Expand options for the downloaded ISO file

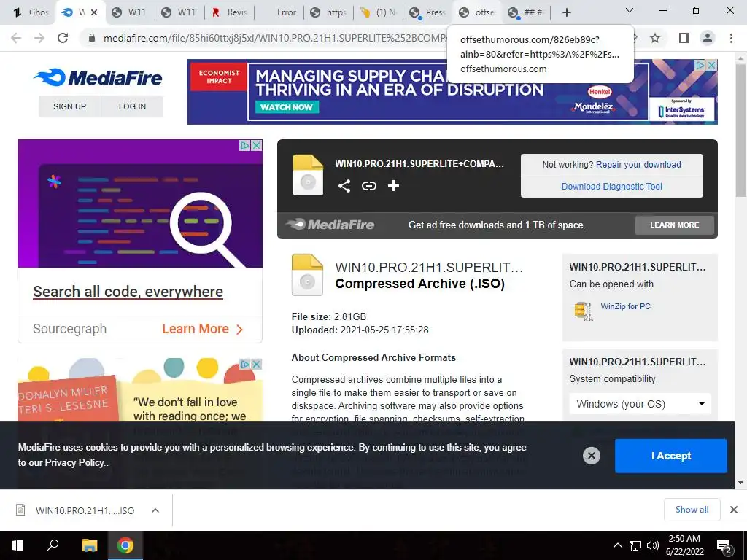(155, 510)
